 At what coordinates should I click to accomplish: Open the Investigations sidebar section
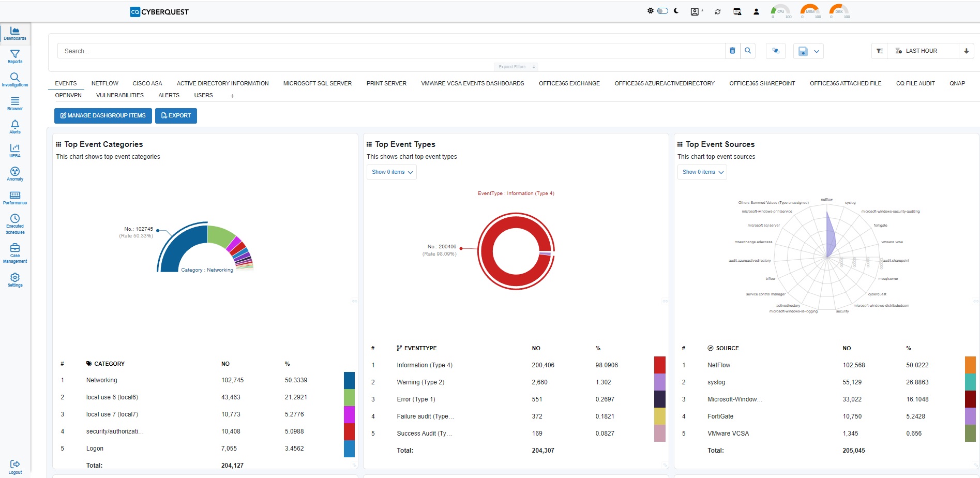coord(15,80)
